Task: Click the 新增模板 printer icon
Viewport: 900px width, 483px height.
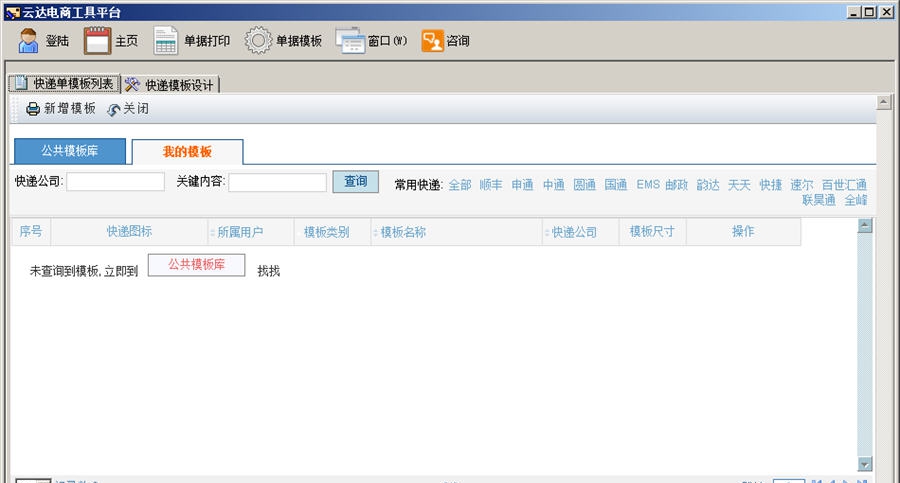Action: pos(33,109)
